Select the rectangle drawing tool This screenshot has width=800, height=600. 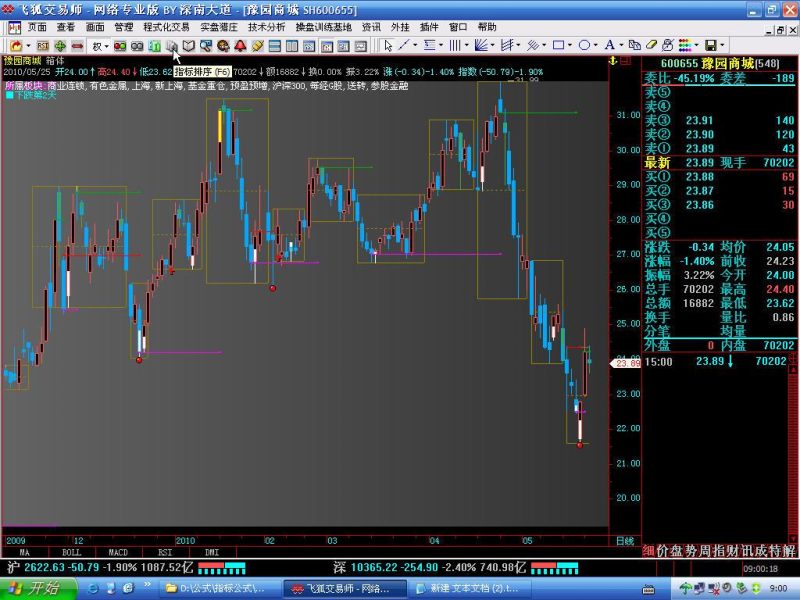click(559, 46)
